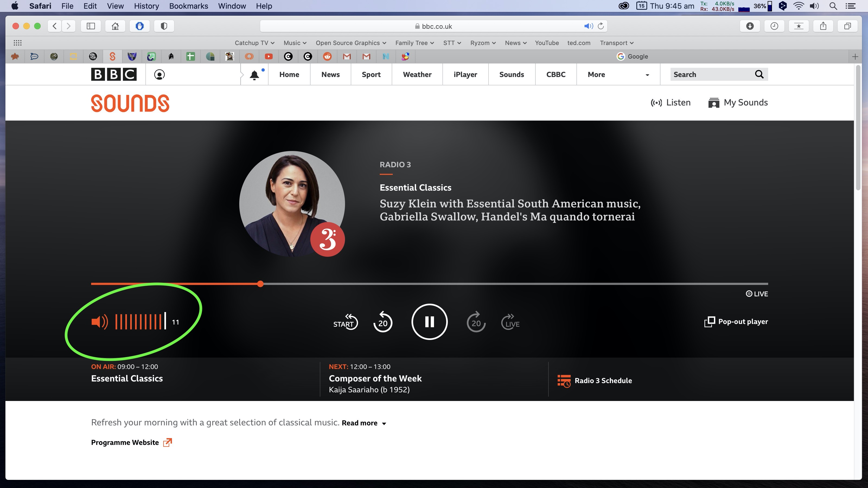
Task: Toggle the Safari sidebar
Action: click(91, 26)
